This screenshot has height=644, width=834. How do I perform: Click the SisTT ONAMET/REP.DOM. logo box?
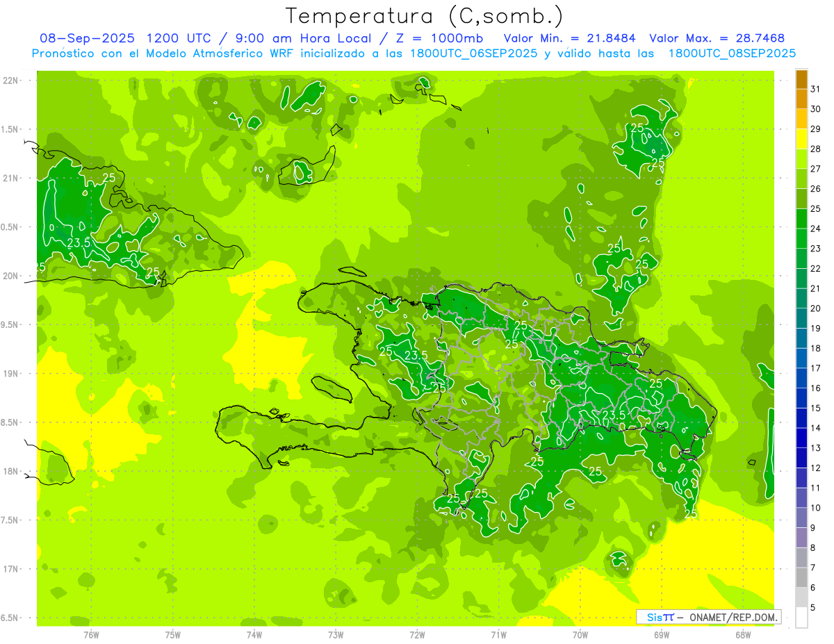708,617
